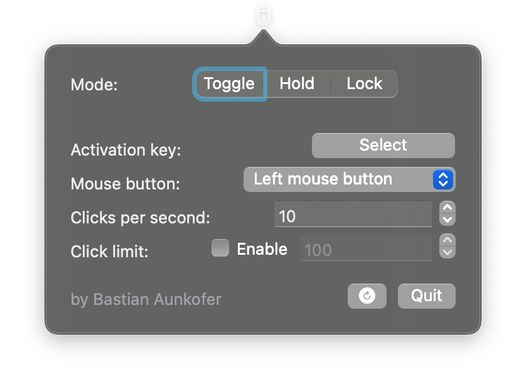Increase clicks per second with the up arrow
This screenshot has height=384, width=526.
(447, 208)
